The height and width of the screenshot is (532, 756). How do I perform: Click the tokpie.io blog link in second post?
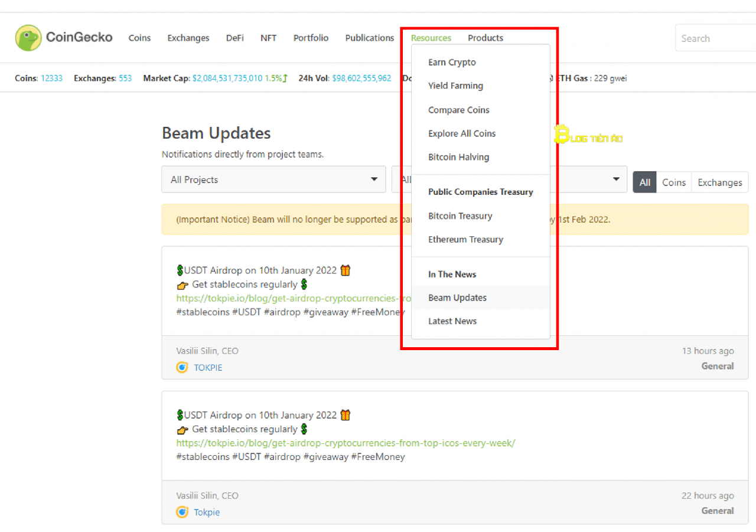346,443
